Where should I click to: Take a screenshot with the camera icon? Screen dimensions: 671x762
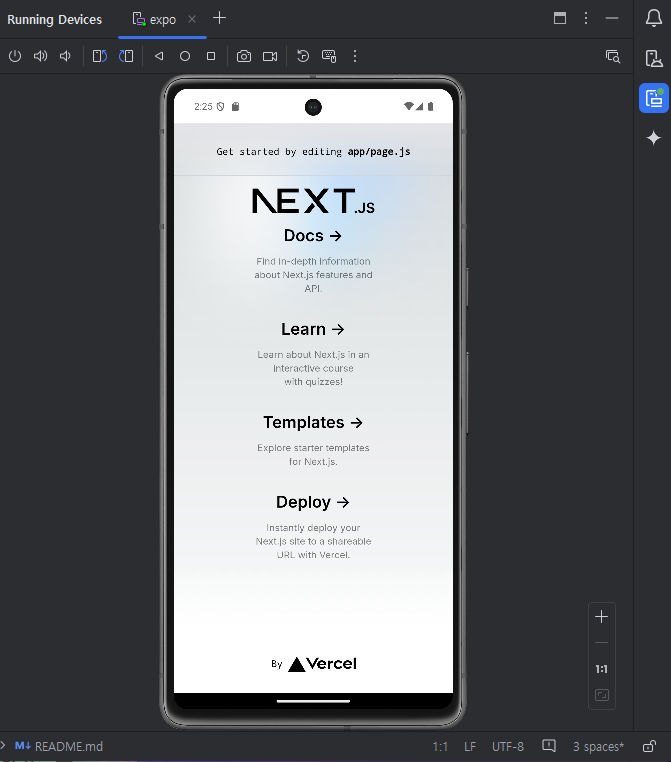[x=244, y=56]
